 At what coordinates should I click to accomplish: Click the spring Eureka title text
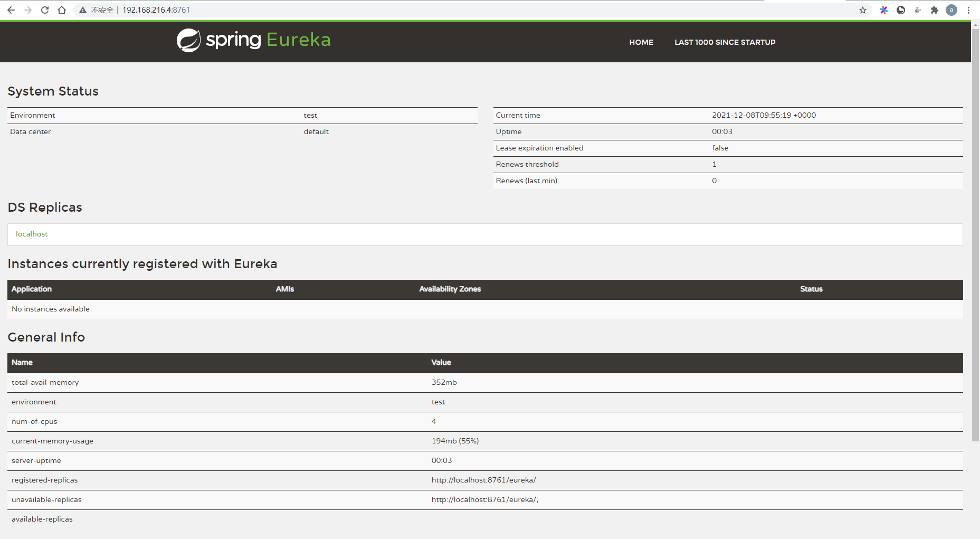(268, 40)
